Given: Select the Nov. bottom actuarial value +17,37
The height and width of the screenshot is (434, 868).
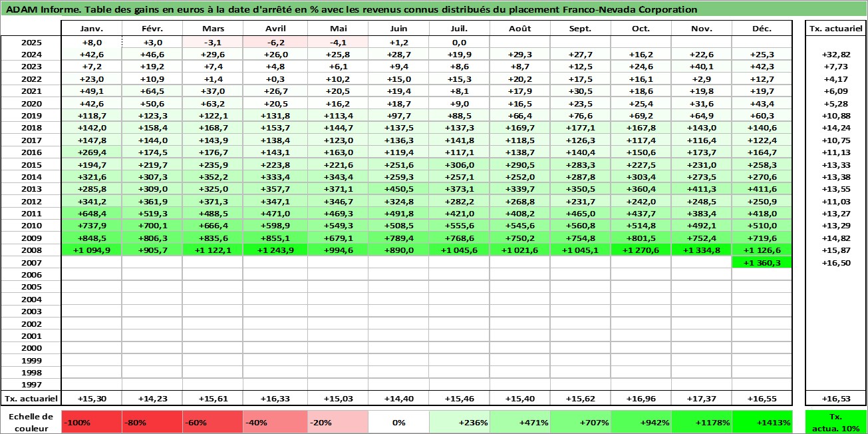Looking at the screenshot, I should coord(702,398).
